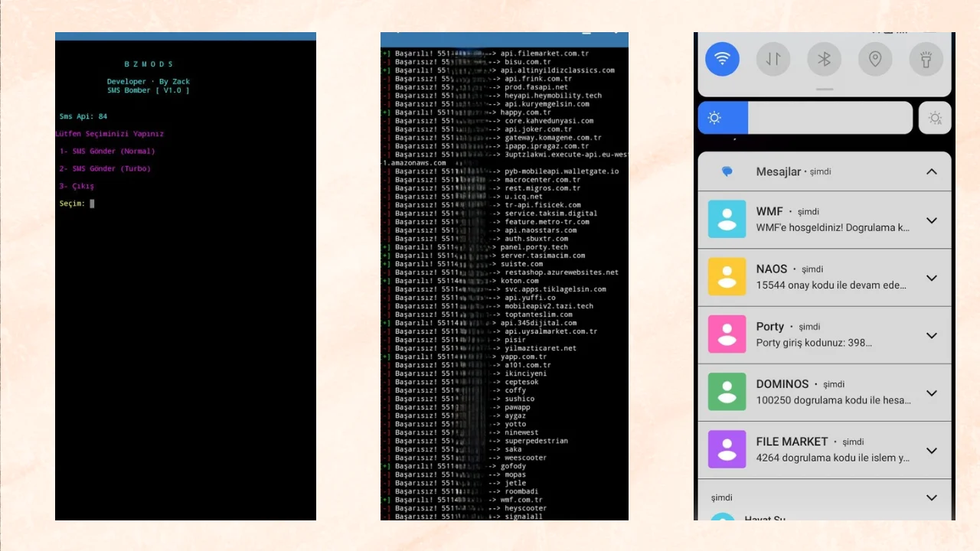
Task: Click the panel.porty.tech log line
Action: tap(475, 247)
